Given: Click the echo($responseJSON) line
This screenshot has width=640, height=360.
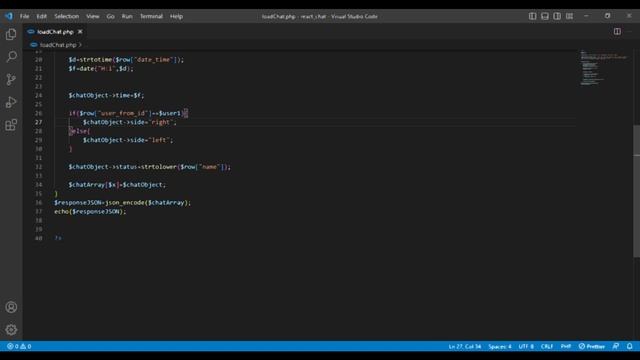Looking at the screenshot, I should 90,211.
